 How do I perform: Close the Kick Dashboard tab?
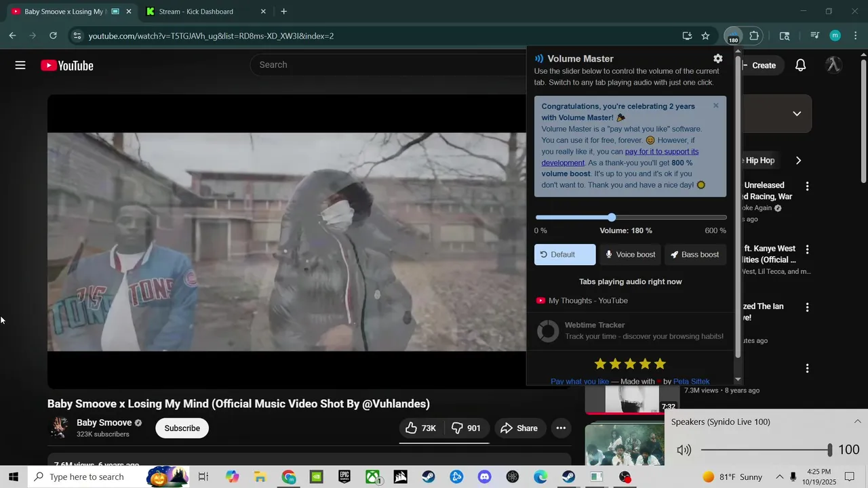263,12
